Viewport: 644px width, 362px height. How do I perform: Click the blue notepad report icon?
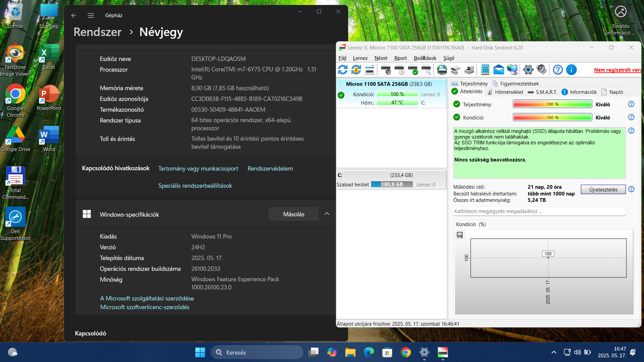pyautogui.click(x=485, y=70)
